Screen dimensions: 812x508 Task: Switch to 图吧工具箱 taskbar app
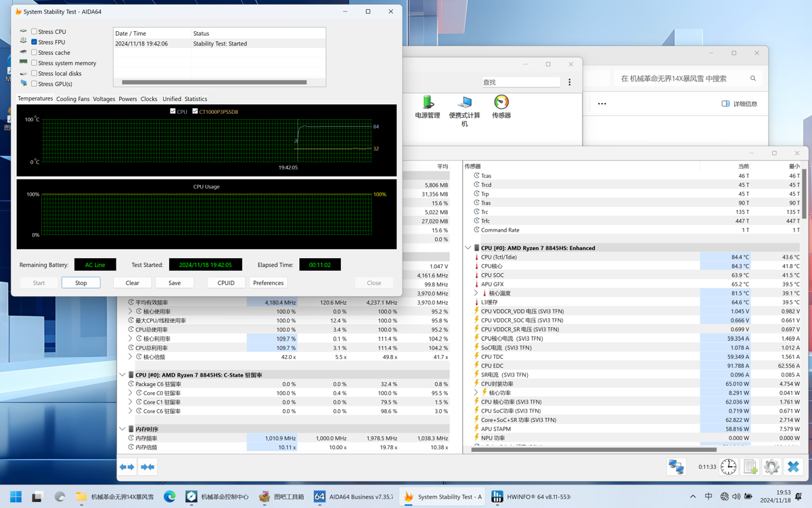(x=281, y=496)
